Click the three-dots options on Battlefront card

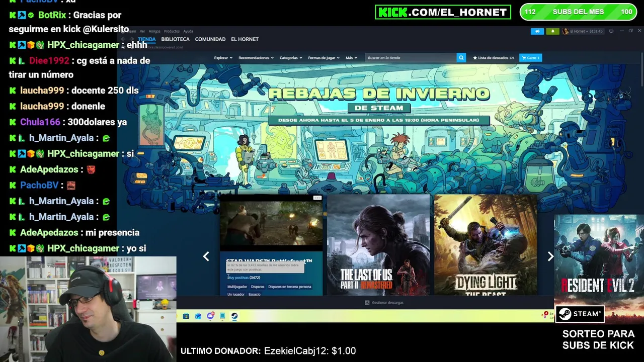tap(317, 198)
